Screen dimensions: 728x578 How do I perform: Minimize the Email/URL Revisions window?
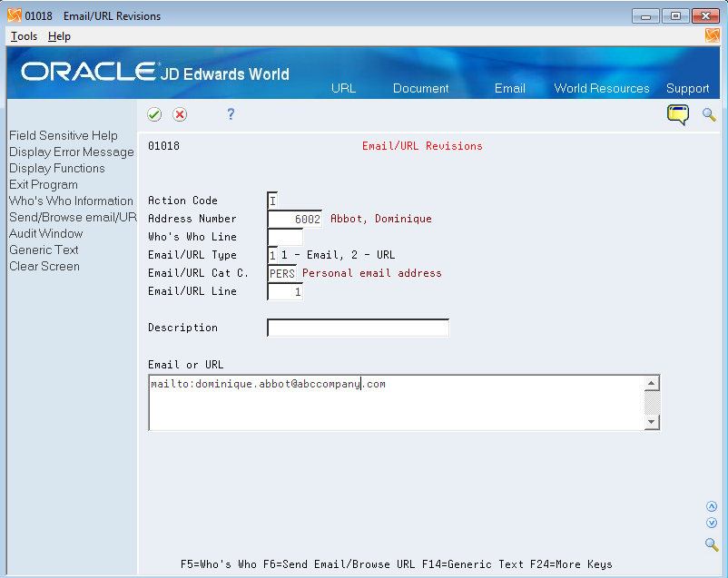[645, 15]
